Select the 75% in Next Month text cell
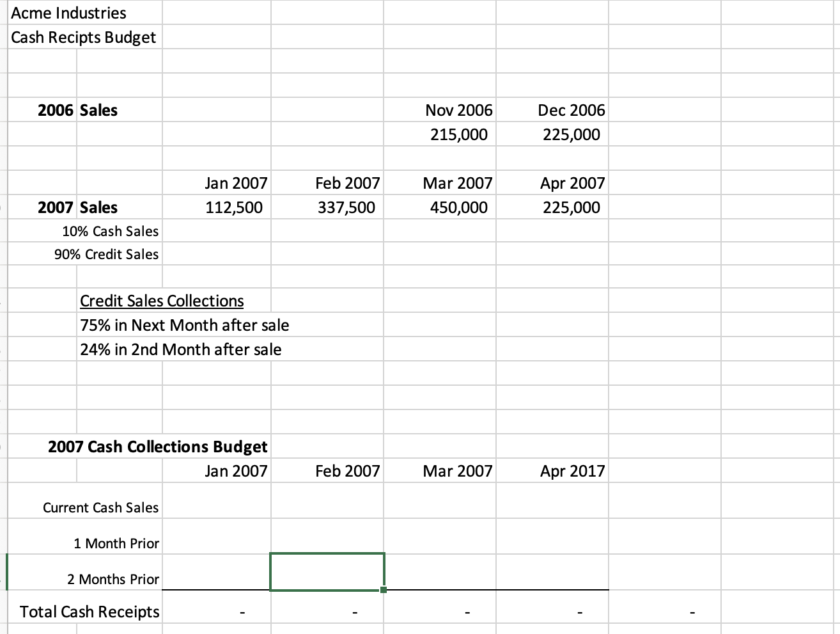This screenshot has width=840, height=634. (184, 325)
